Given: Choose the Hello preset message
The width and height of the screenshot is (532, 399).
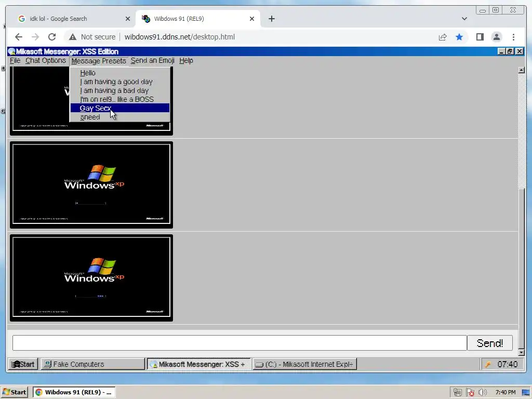Looking at the screenshot, I should tap(120, 73).
